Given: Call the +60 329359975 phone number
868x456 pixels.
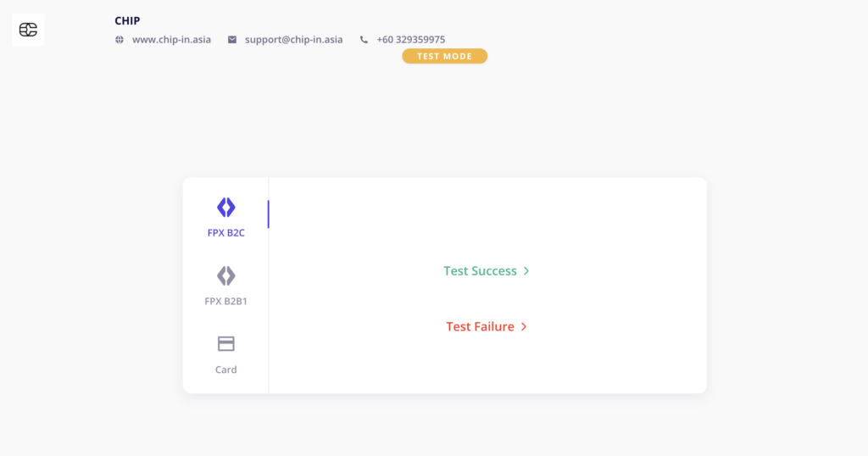Looking at the screenshot, I should click(x=411, y=40).
